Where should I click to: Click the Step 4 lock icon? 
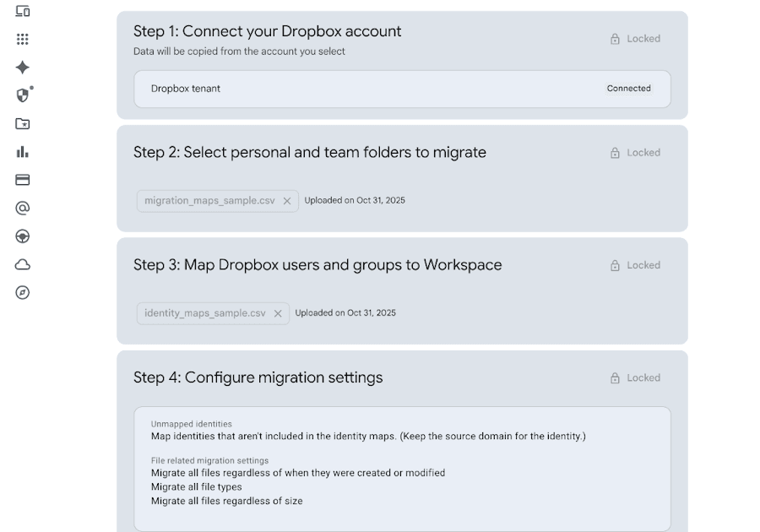tap(615, 378)
